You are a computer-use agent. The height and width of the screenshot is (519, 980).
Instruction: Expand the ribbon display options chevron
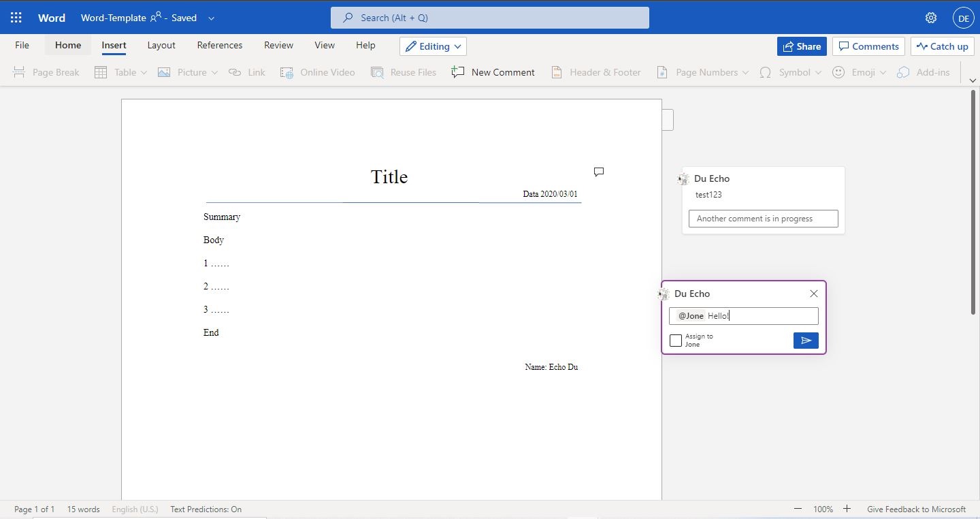point(973,80)
